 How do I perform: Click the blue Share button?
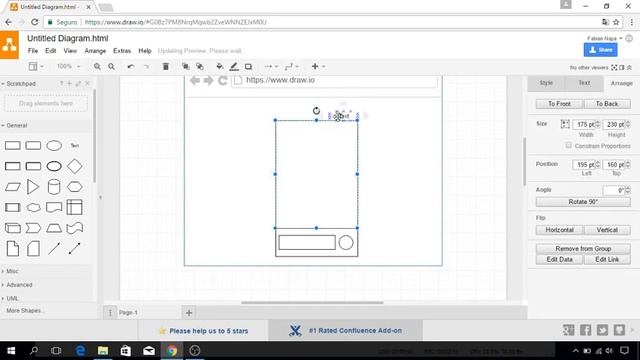600,50
